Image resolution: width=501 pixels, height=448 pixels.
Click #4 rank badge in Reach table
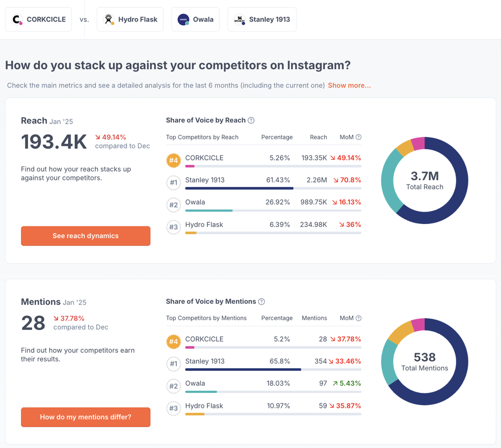click(x=173, y=160)
